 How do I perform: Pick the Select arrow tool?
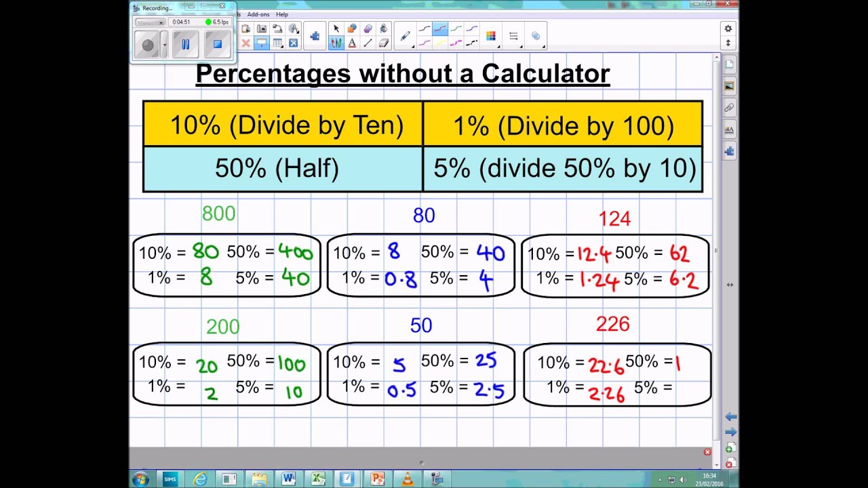(x=336, y=28)
